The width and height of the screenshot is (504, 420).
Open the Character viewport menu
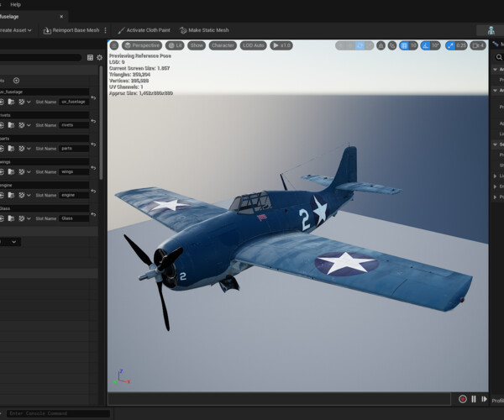(223, 45)
